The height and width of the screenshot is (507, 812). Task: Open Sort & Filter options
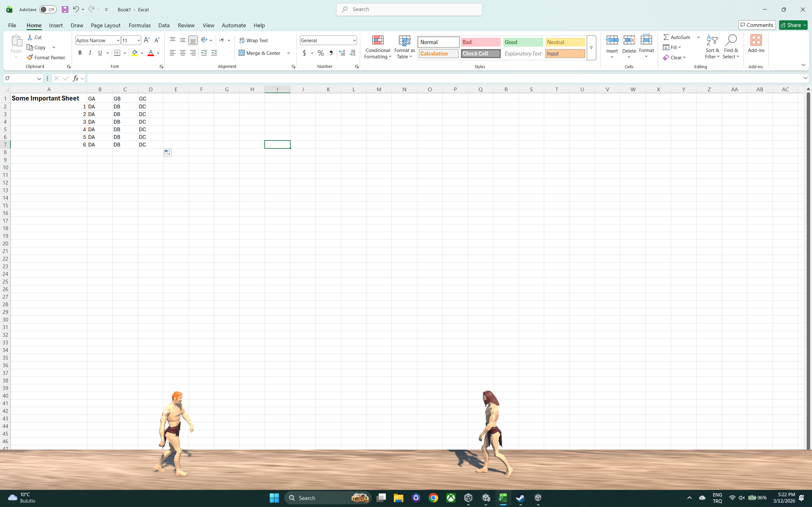tap(712, 47)
